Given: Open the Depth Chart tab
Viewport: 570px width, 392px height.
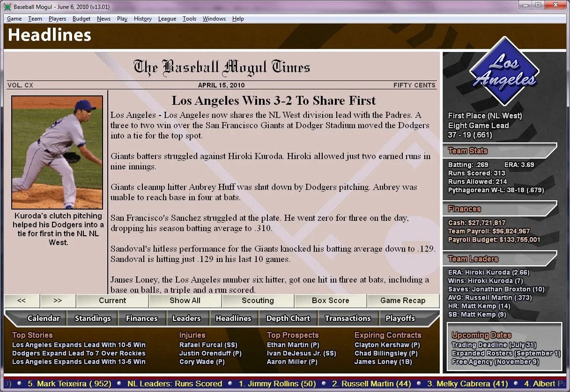Looking at the screenshot, I should pos(288,318).
